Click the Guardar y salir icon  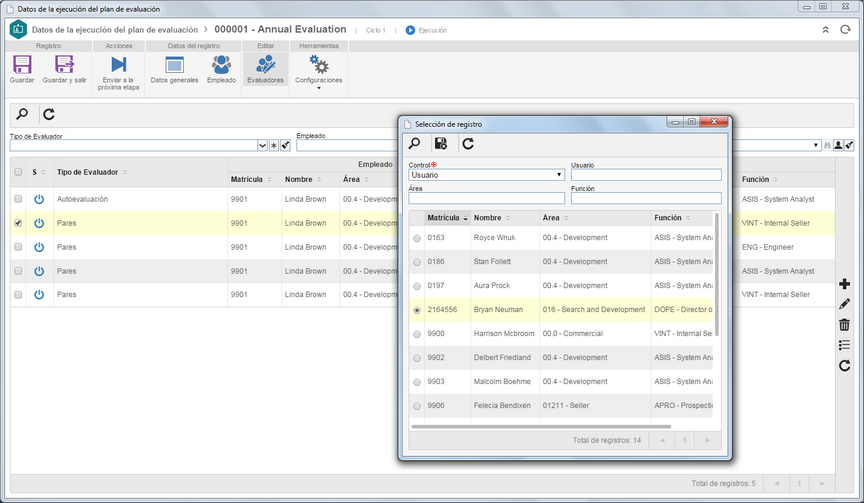tap(64, 64)
